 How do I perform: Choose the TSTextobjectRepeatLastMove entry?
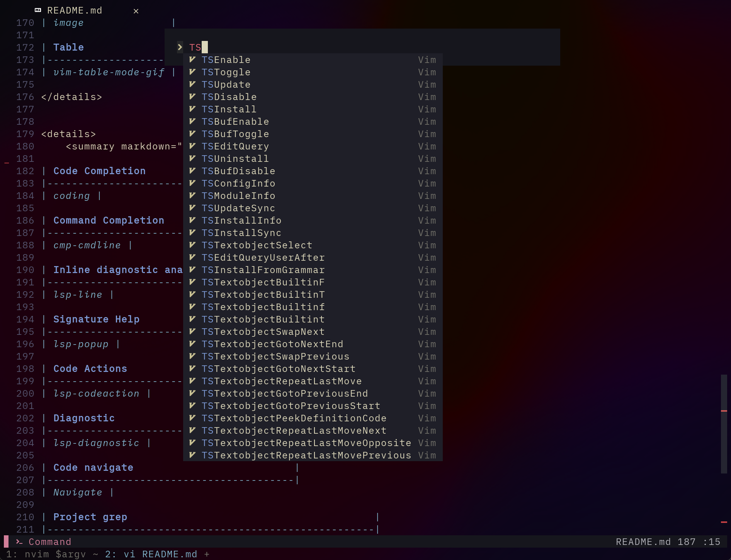(313, 381)
